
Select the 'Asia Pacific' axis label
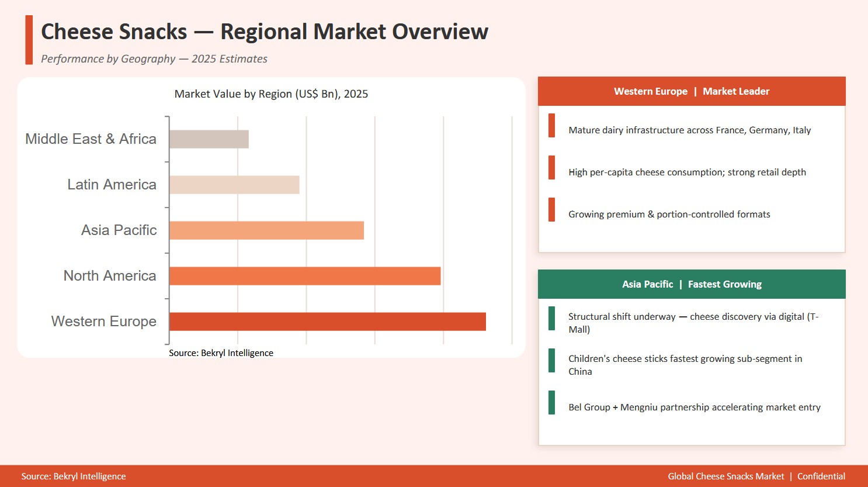click(x=119, y=230)
